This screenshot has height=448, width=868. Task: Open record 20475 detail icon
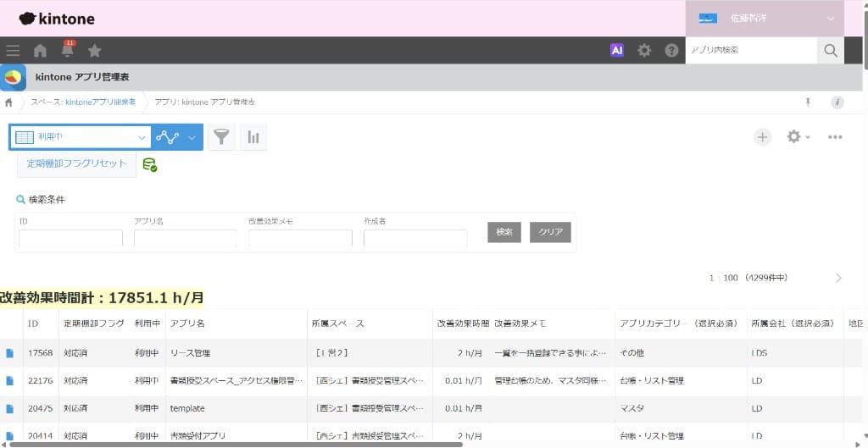click(10, 408)
